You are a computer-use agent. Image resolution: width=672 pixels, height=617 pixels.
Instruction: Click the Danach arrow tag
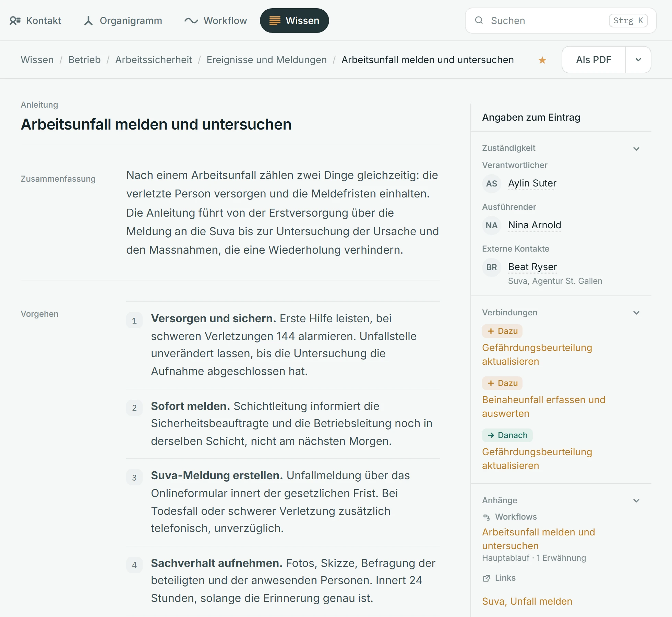507,435
